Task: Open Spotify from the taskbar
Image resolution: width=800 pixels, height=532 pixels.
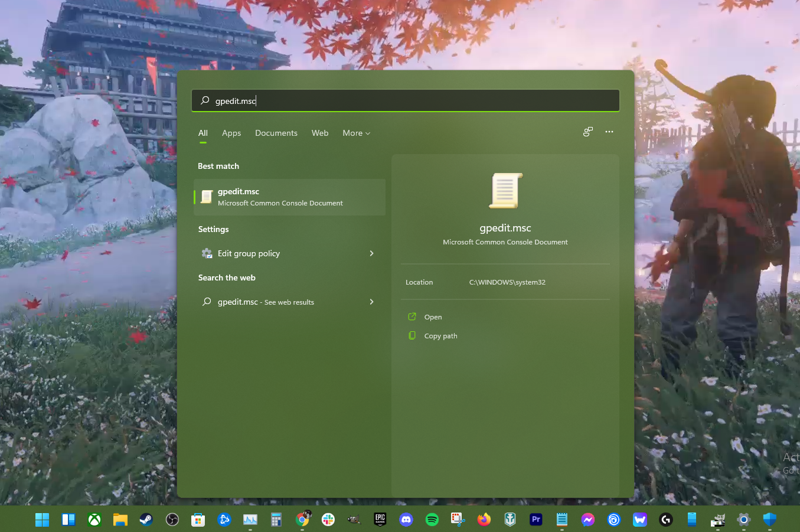Action: [x=432, y=520]
